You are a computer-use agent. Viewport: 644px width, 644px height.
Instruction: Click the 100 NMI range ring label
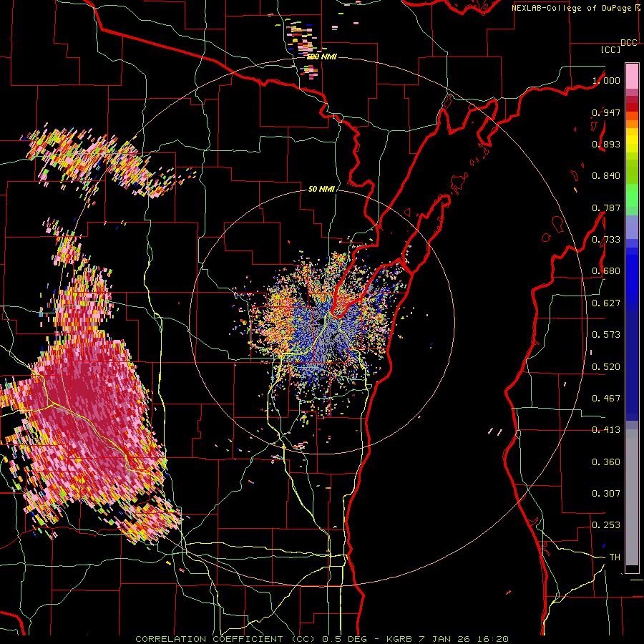click(x=322, y=57)
